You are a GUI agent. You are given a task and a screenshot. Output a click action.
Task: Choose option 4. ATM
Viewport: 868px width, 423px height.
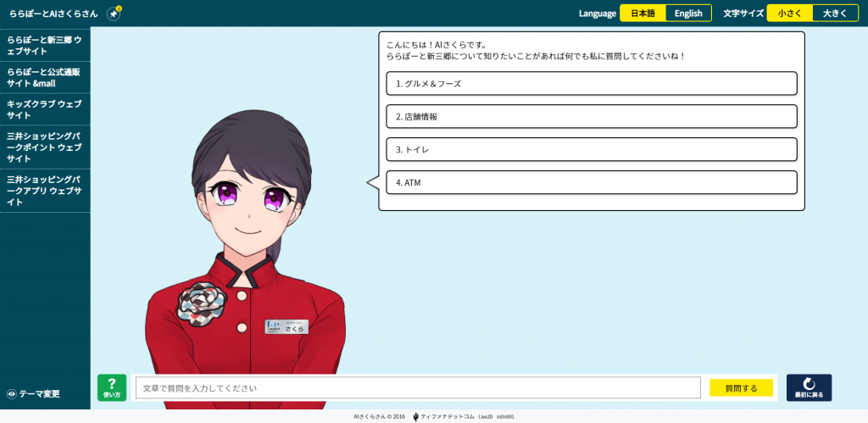click(591, 182)
